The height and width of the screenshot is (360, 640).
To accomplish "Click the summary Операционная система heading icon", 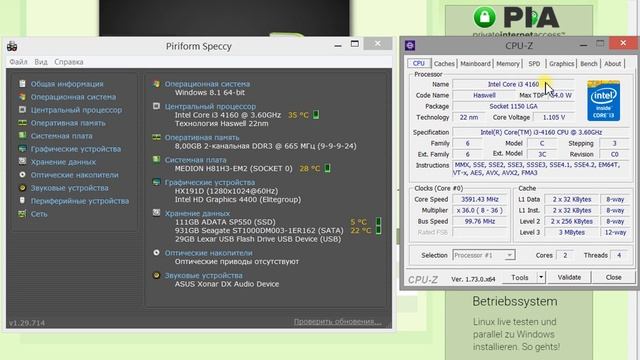I will click(x=156, y=84).
